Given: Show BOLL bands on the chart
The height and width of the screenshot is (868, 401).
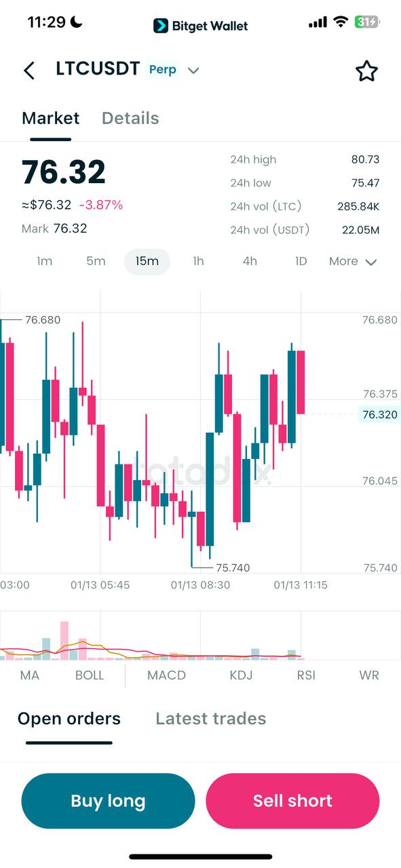Looking at the screenshot, I should (89, 675).
